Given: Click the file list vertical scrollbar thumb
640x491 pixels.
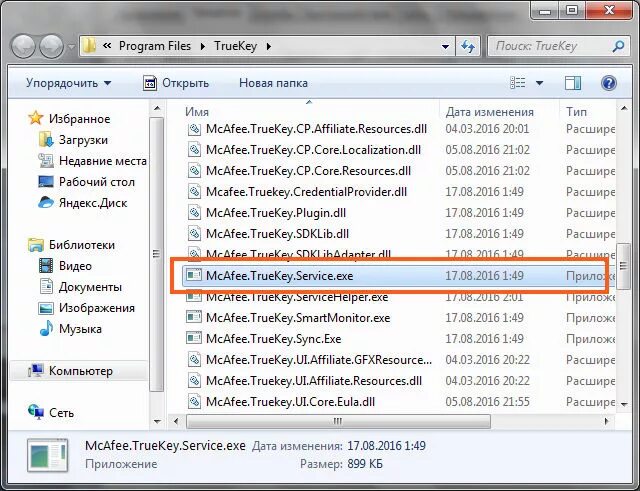Looking at the screenshot, I should [623, 266].
